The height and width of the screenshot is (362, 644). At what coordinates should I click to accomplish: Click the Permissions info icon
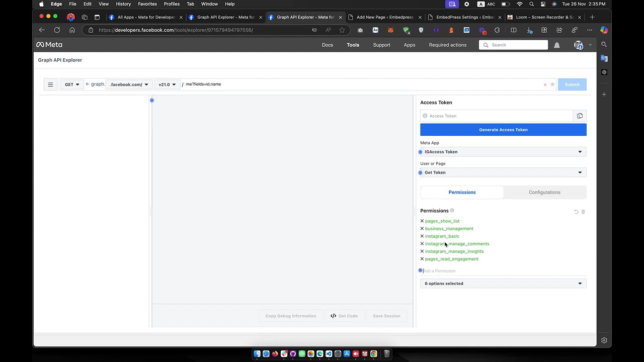coord(452,211)
